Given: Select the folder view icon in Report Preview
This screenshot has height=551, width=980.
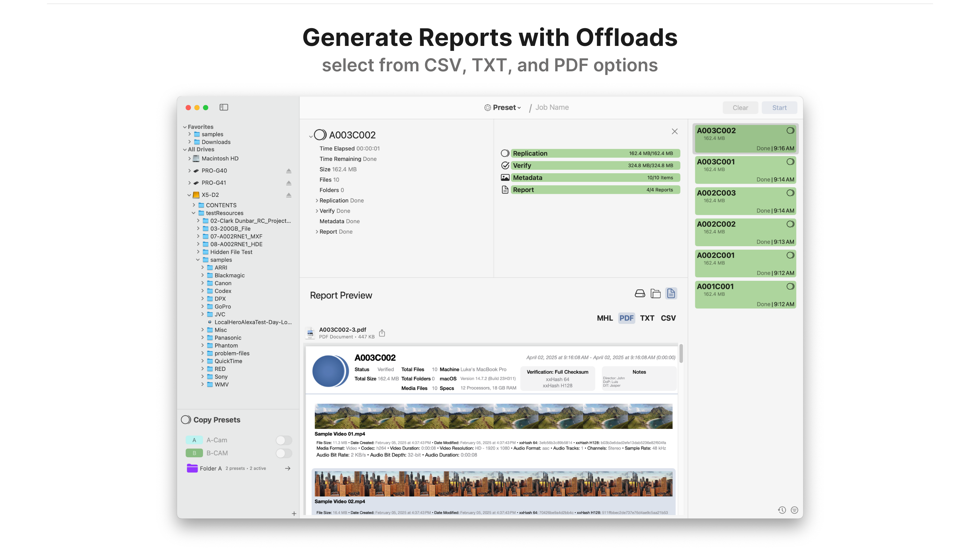Looking at the screenshot, I should [x=655, y=293].
